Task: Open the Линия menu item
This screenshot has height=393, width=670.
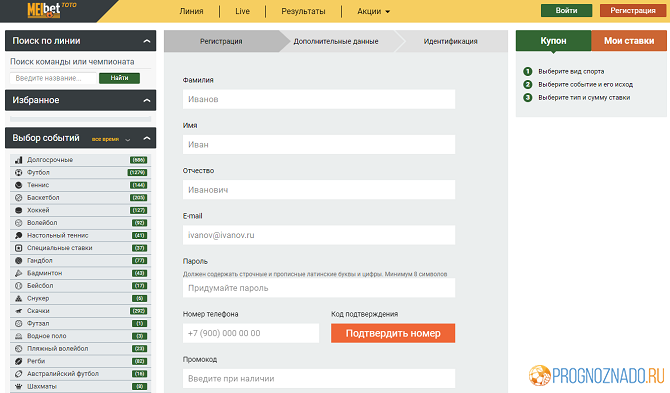Action: (191, 12)
